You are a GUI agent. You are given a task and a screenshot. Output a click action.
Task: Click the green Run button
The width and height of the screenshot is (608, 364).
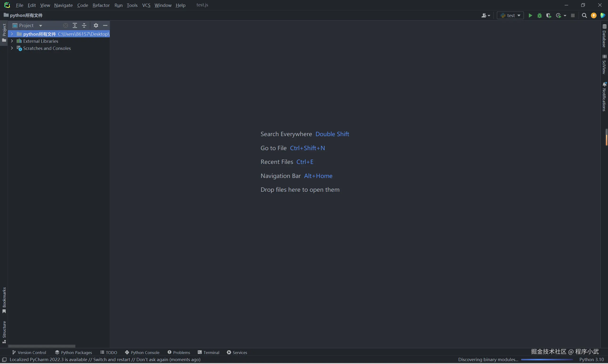530,15
